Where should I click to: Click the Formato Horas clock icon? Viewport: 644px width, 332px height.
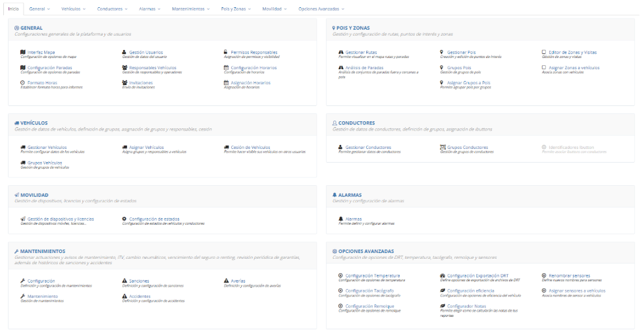coord(23,82)
